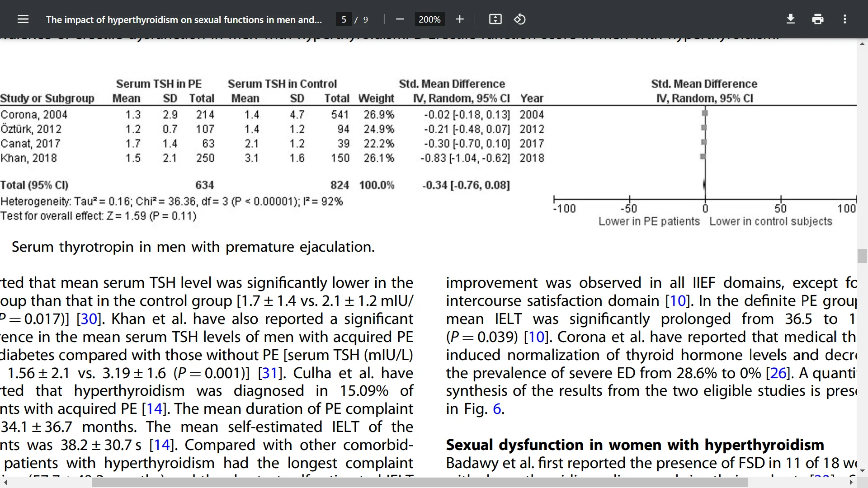Click the '100.0%' total weight value
Image resolution: width=868 pixels, height=488 pixels.
click(x=377, y=185)
